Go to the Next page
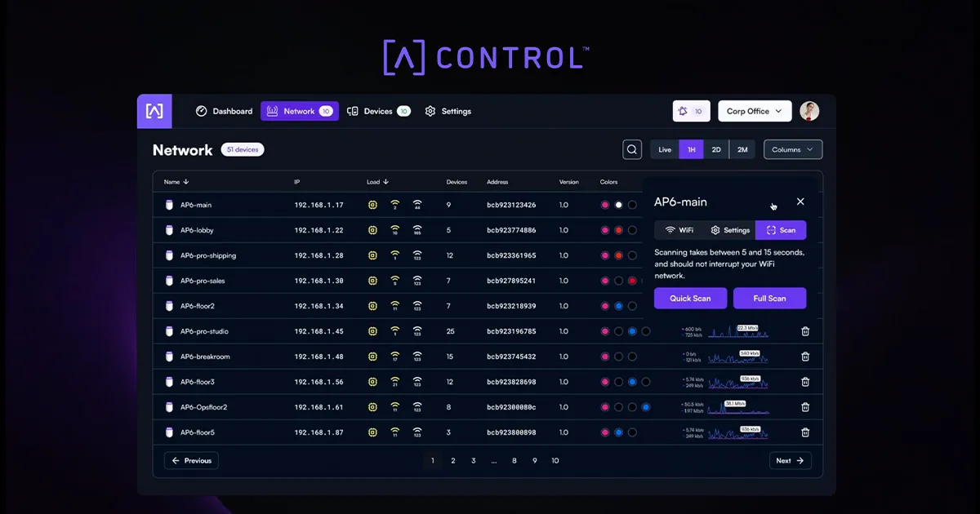 tap(791, 461)
